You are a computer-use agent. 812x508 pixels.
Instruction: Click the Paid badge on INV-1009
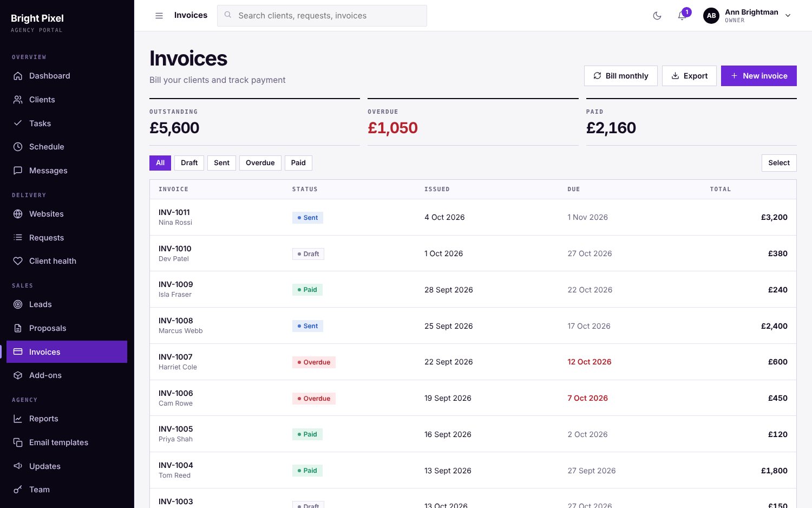pyautogui.click(x=307, y=290)
